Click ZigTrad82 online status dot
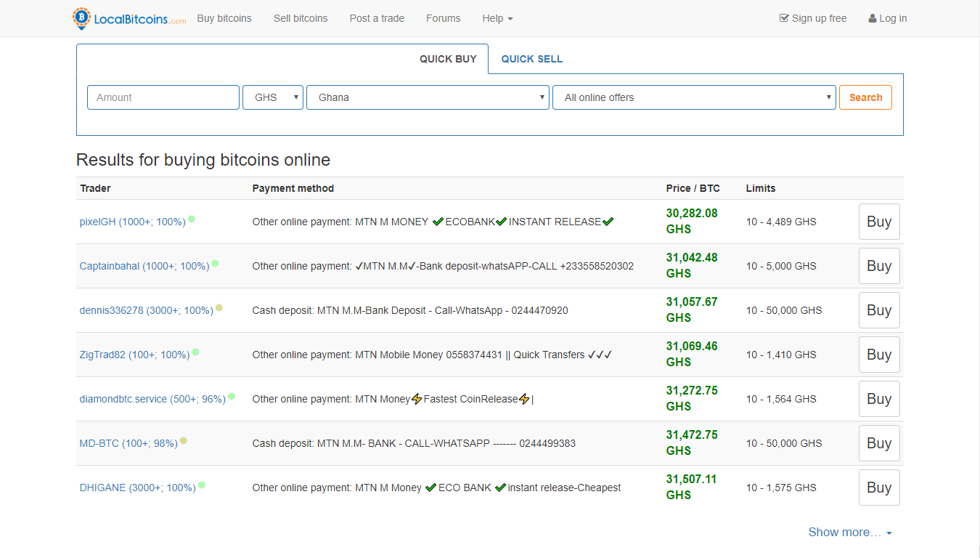Viewport: 980px width, 558px height. tap(195, 352)
